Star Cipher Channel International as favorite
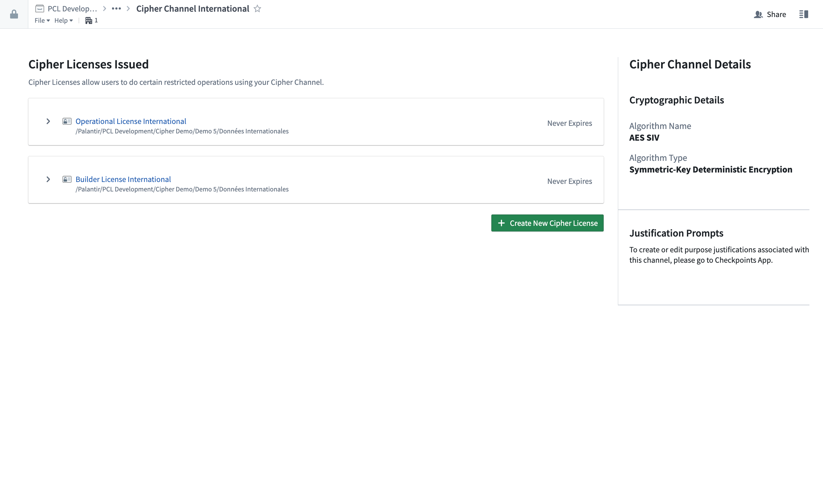823x504 pixels. point(257,9)
